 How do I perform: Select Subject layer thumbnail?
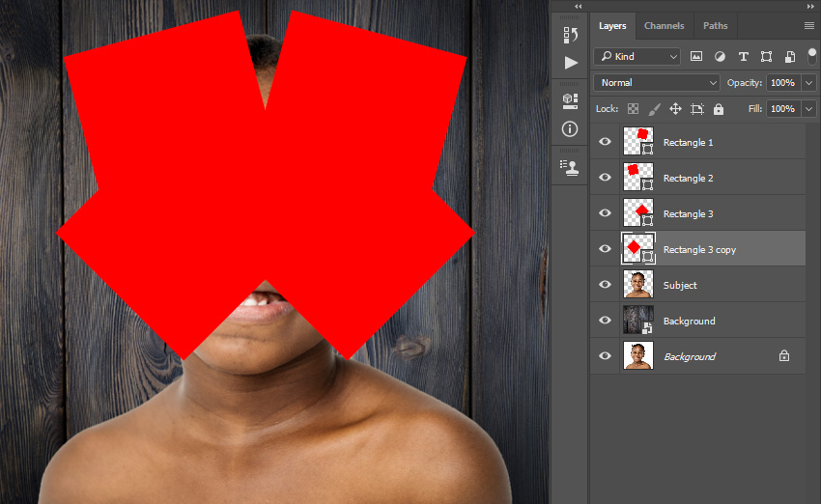(x=638, y=284)
